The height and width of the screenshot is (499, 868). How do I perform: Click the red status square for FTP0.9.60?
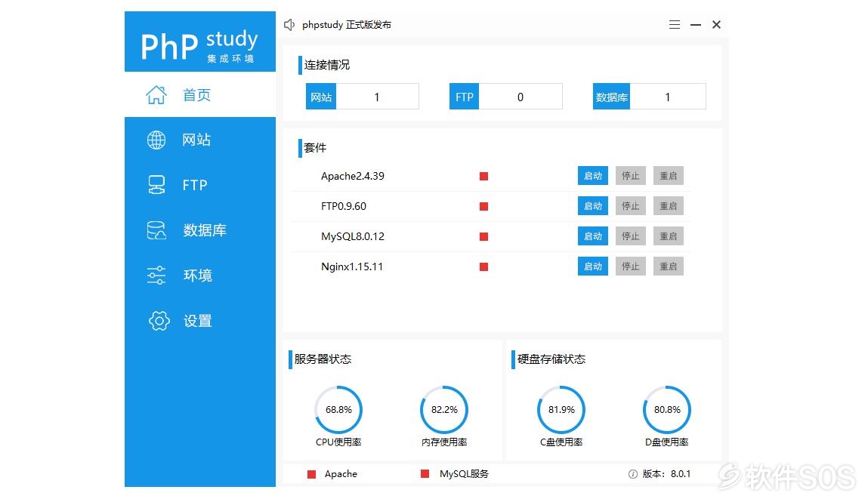click(x=483, y=206)
